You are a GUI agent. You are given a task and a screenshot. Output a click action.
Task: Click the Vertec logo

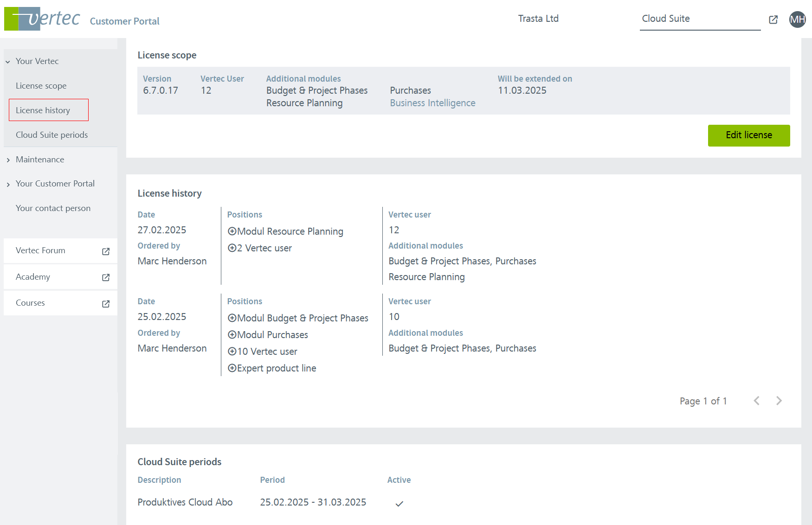(42, 19)
